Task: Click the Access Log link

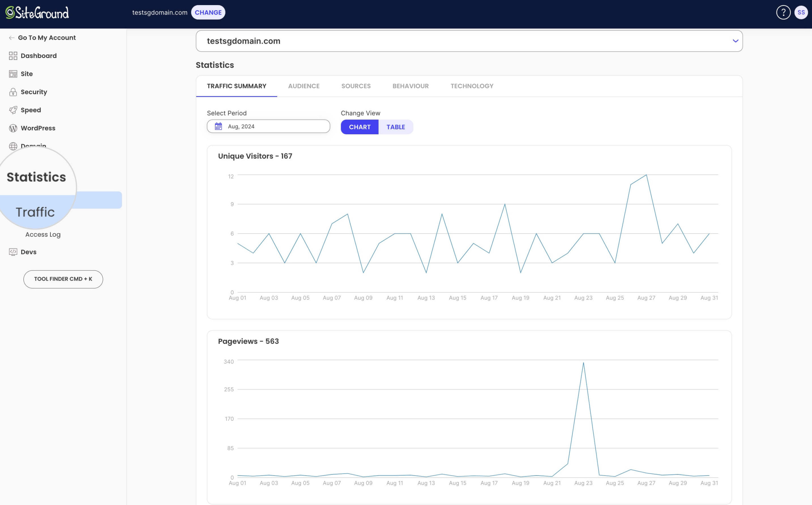Action: click(x=43, y=234)
